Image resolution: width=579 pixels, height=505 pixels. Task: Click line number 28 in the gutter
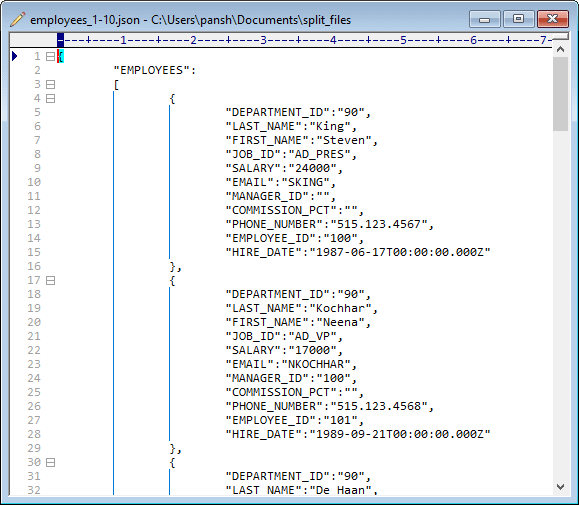tap(34, 434)
